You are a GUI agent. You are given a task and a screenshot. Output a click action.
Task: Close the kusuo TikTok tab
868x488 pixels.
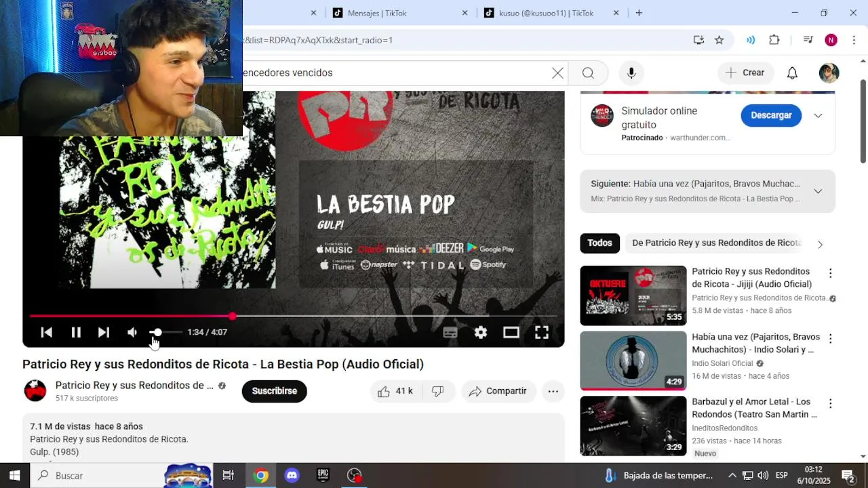[616, 13]
